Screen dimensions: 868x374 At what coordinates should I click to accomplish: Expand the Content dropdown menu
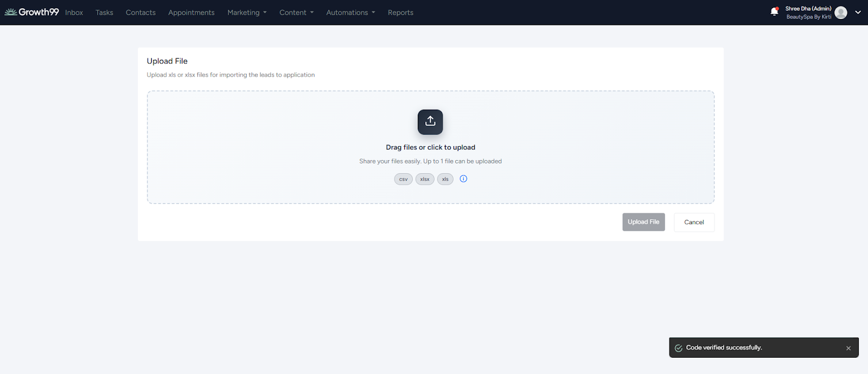click(x=296, y=12)
